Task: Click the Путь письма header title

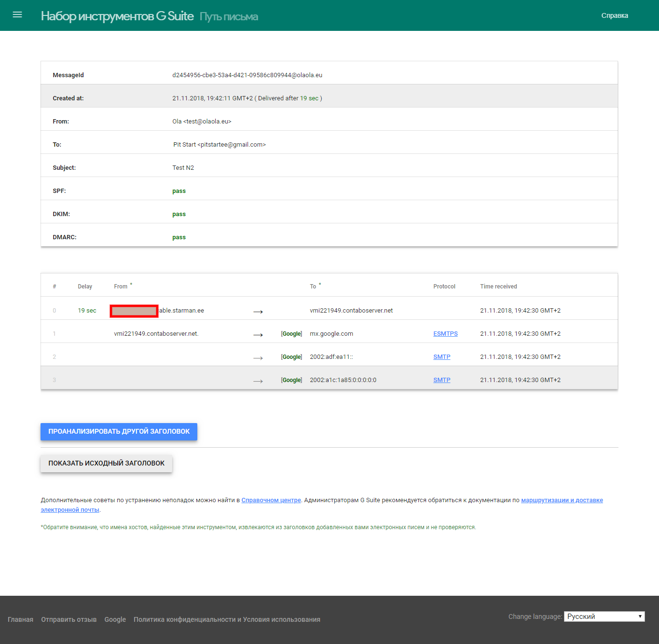Action: [x=229, y=16]
